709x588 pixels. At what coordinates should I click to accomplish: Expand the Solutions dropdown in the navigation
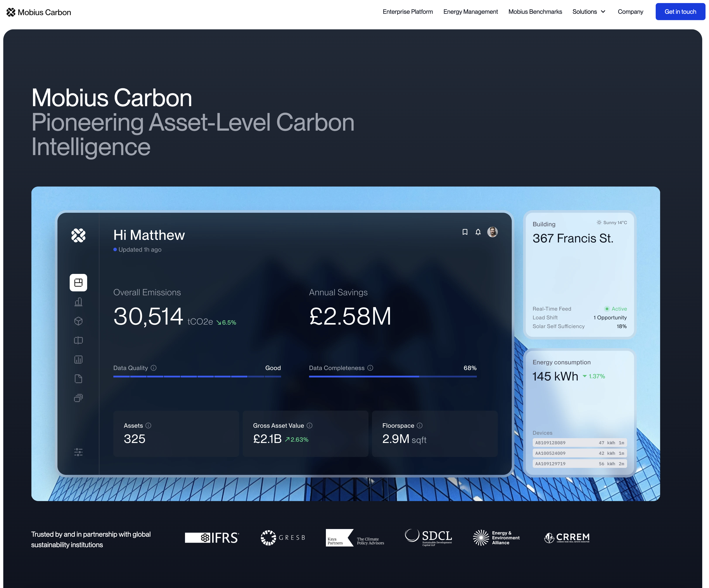pyautogui.click(x=589, y=12)
